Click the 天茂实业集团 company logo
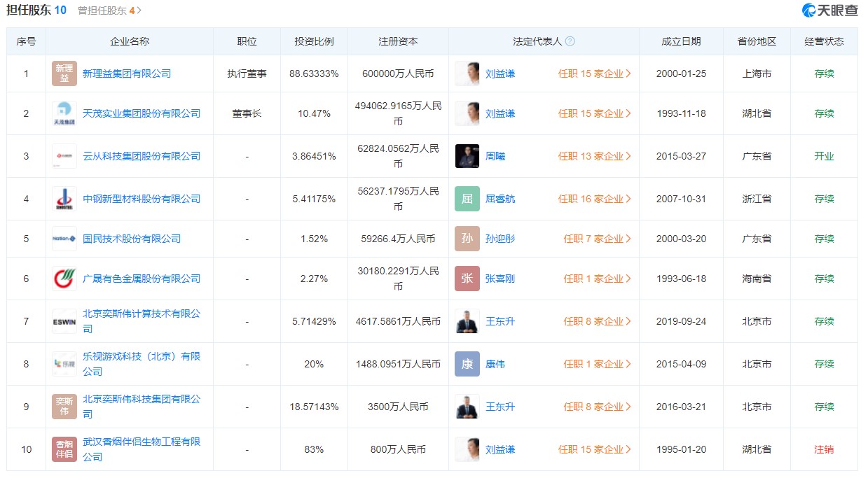 click(64, 113)
